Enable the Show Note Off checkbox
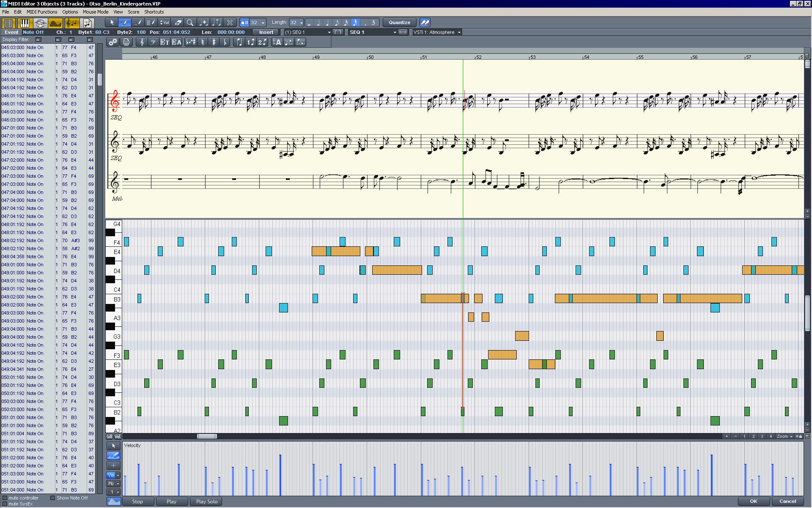Screen dimensions: 812x508 click(x=53, y=498)
